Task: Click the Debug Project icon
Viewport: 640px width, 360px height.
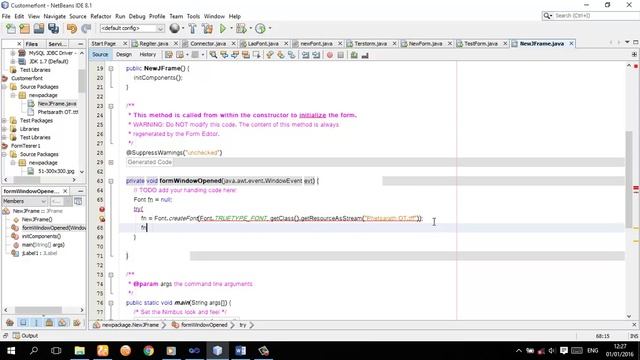Action: click(241, 29)
